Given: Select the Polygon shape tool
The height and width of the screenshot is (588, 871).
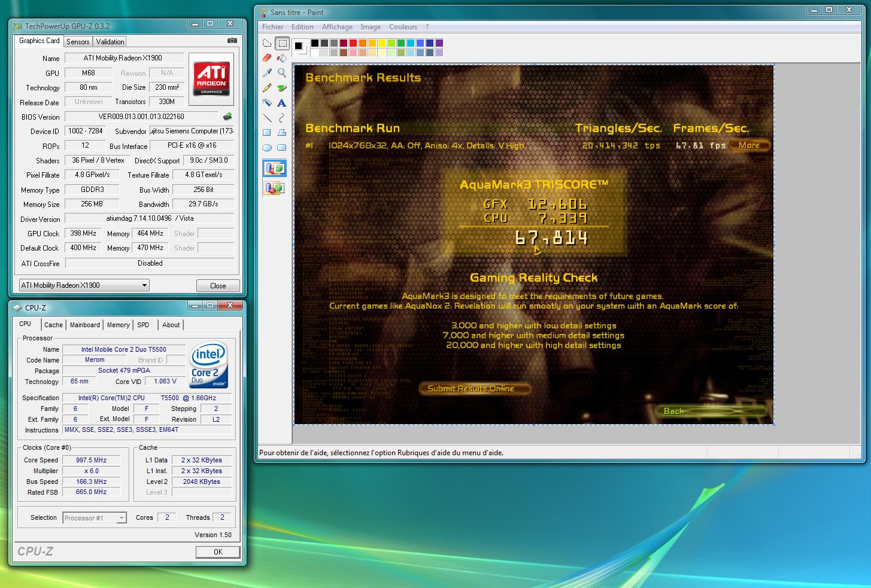Looking at the screenshot, I should click(x=282, y=133).
